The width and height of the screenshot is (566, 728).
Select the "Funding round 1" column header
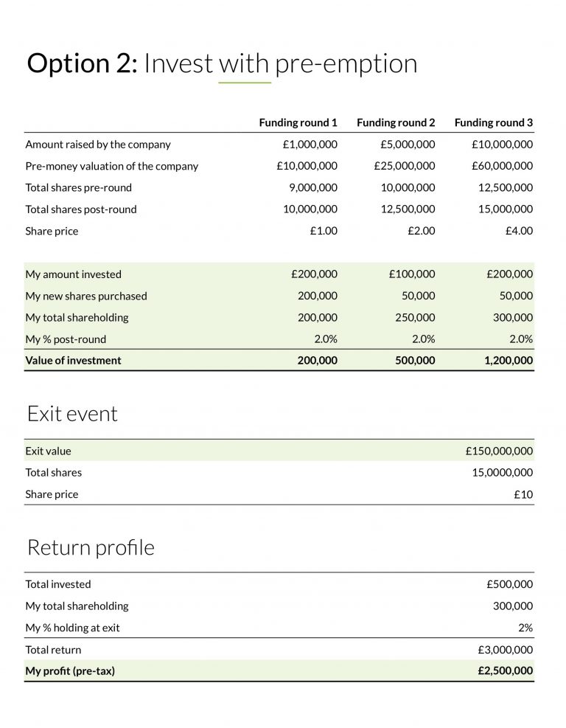point(298,122)
